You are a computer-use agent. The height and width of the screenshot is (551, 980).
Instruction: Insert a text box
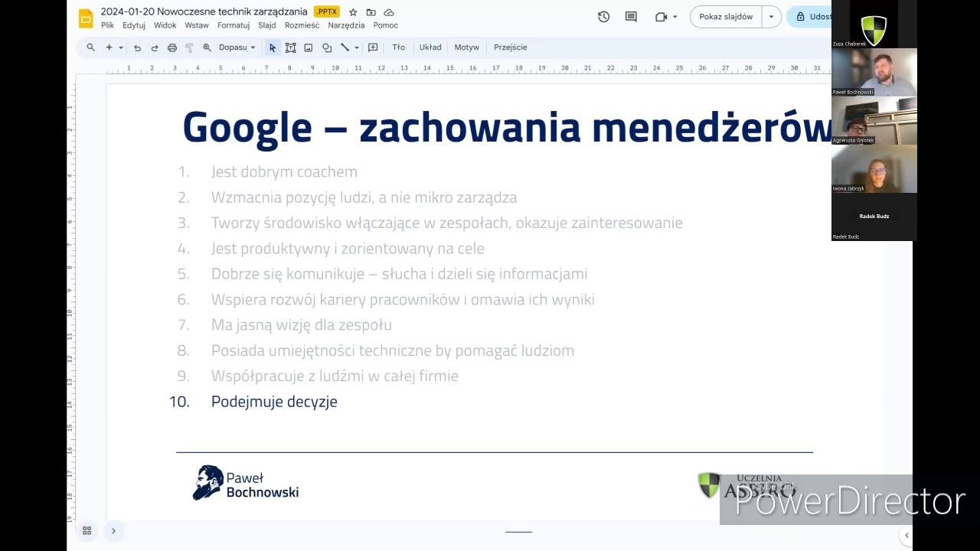tap(291, 47)
